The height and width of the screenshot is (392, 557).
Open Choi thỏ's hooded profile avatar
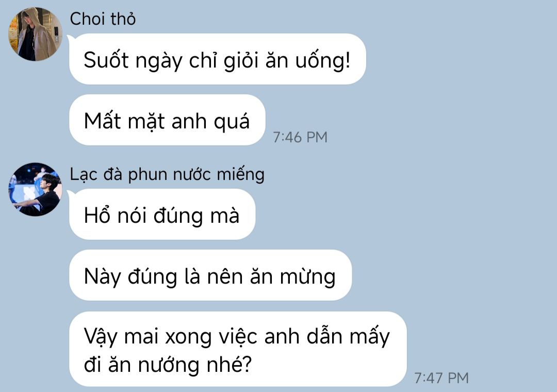pos(35,34)
